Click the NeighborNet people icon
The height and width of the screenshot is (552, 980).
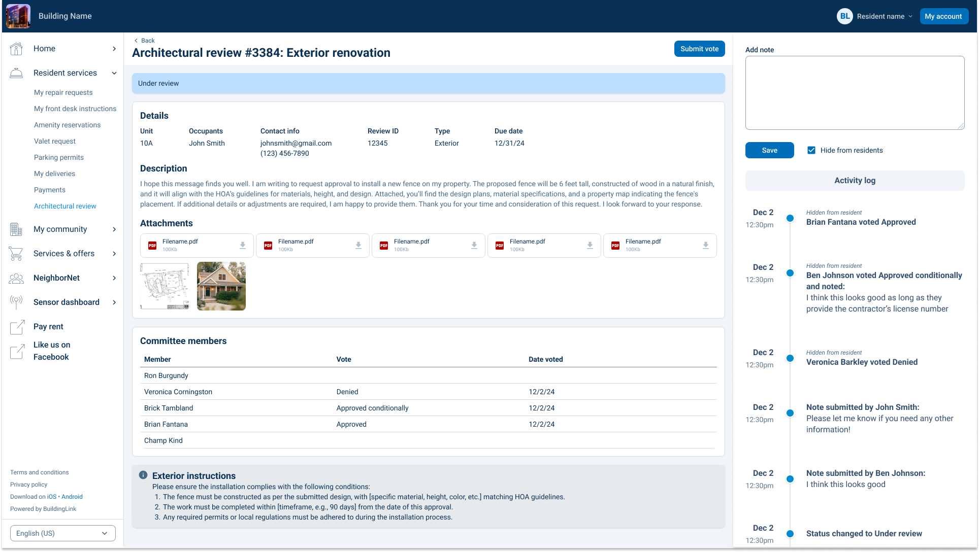tap(16, 278)
